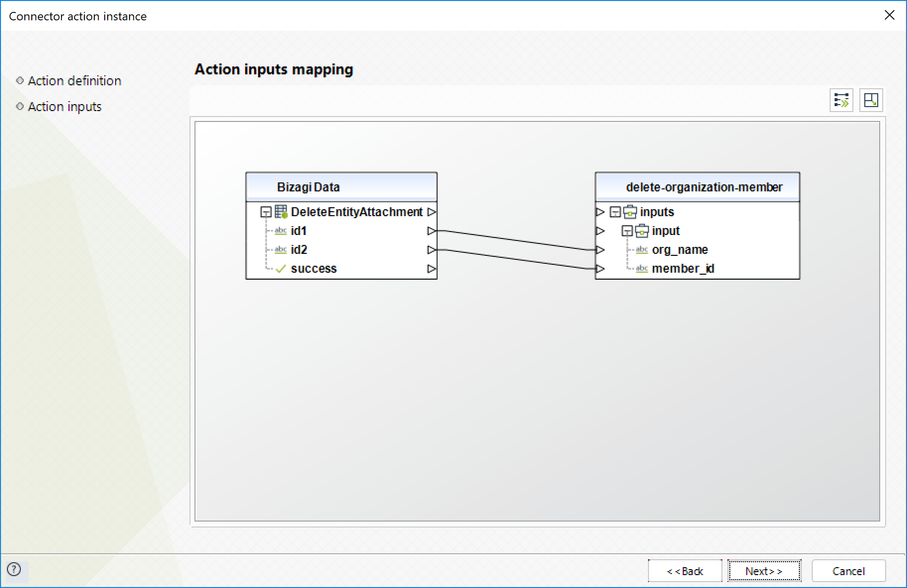Click the auto-map toolbar icon
907x588 pixels.
click(x=842, y=100)
